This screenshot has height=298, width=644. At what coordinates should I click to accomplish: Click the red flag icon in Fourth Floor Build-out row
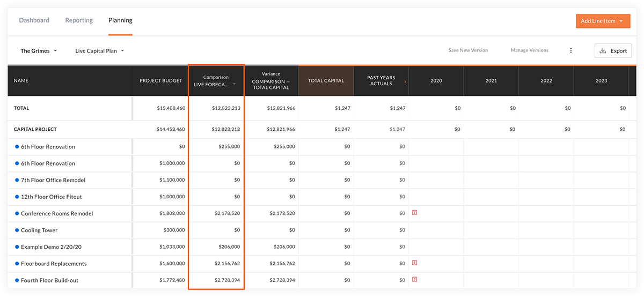414,279
